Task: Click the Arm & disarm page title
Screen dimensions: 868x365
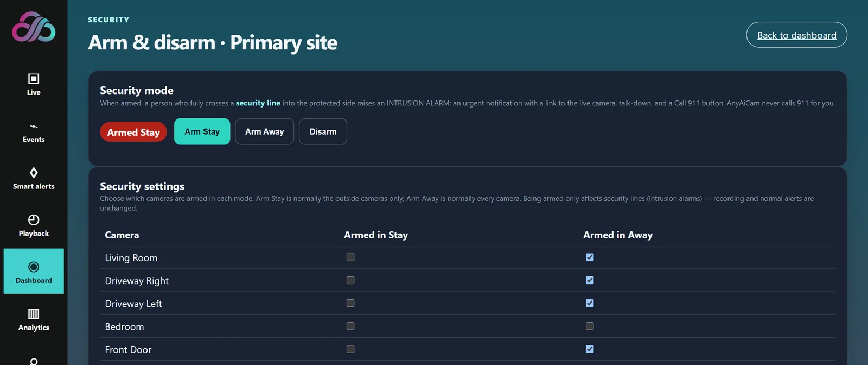Action: (x=213, y=42)
